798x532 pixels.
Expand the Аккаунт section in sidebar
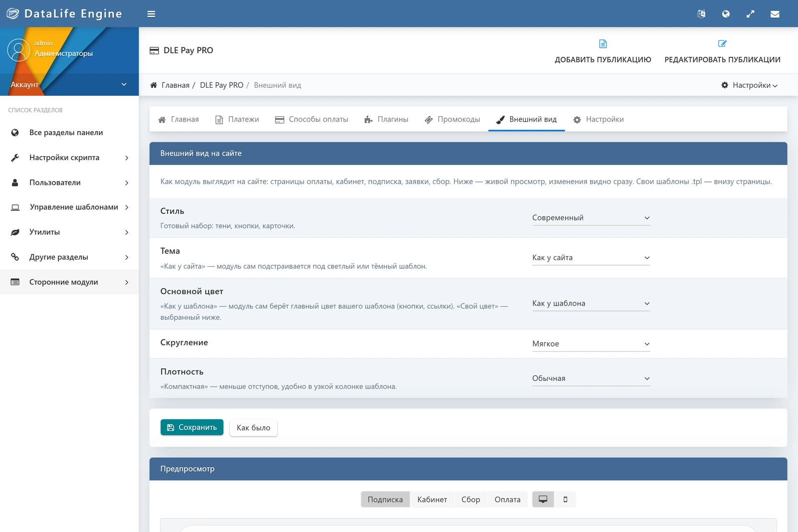[69, 85]
